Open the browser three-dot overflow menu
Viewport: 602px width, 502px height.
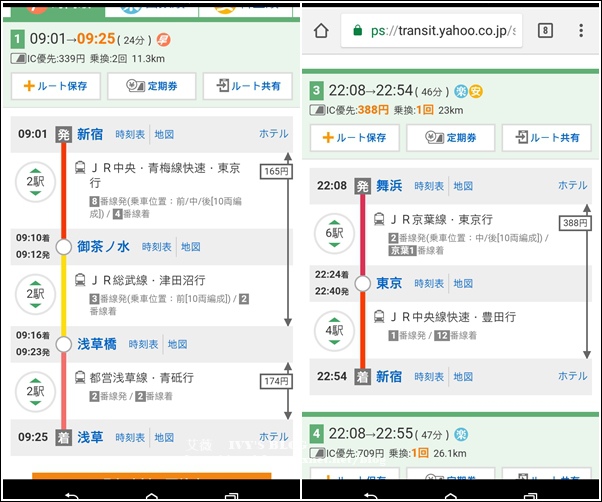coord(581,31)
